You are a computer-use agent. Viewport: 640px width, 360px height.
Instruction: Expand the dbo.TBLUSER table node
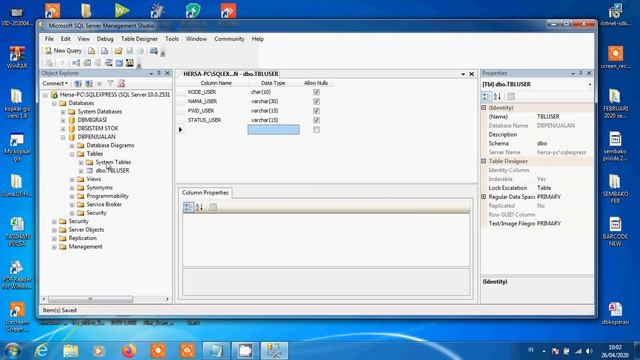click(81, 171)
